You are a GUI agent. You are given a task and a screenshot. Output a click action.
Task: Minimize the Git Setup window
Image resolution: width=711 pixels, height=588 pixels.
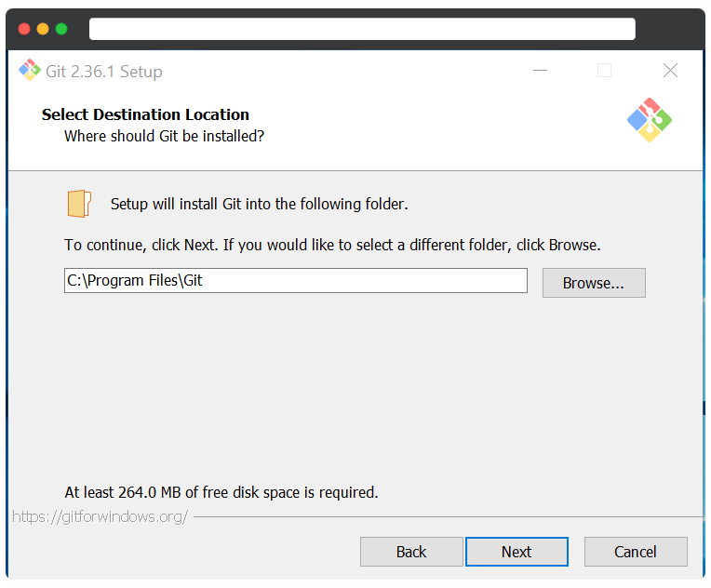point(540,71)
